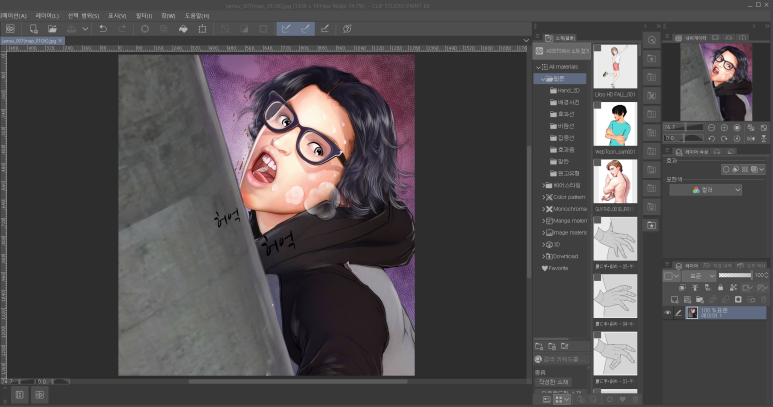Zoom out navigator with minus icon
The image size is (773, 407).
pos(711,128)
